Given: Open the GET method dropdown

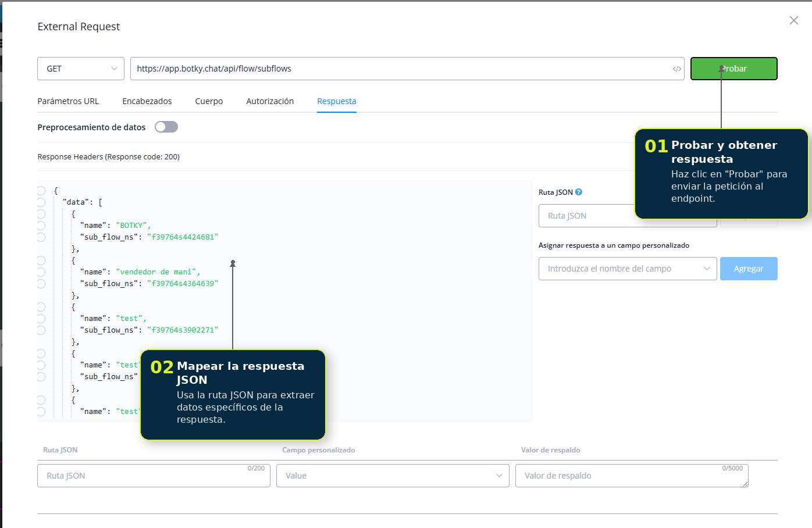Looking at the screenshot, I should pyautogui.click(x=81, y=69).
